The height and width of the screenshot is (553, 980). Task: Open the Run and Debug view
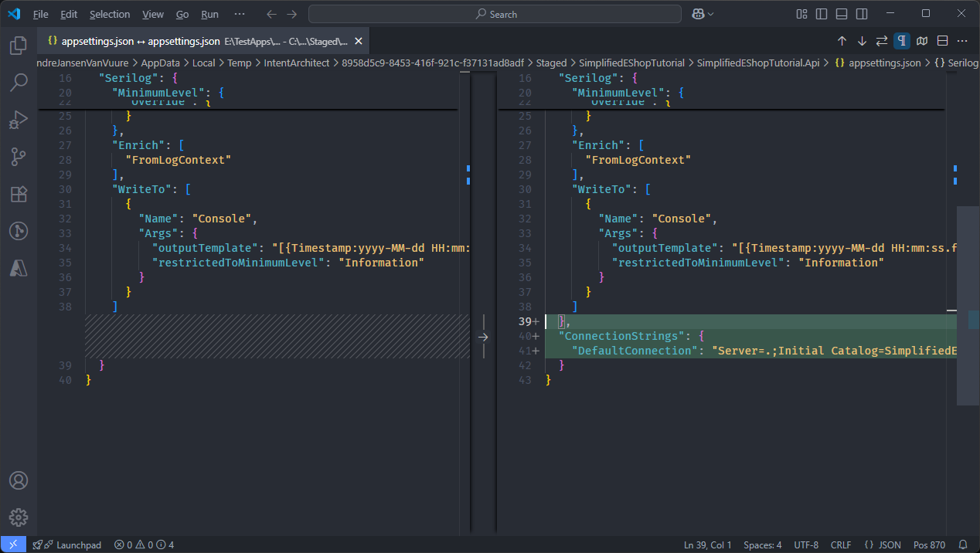[19, 120]
